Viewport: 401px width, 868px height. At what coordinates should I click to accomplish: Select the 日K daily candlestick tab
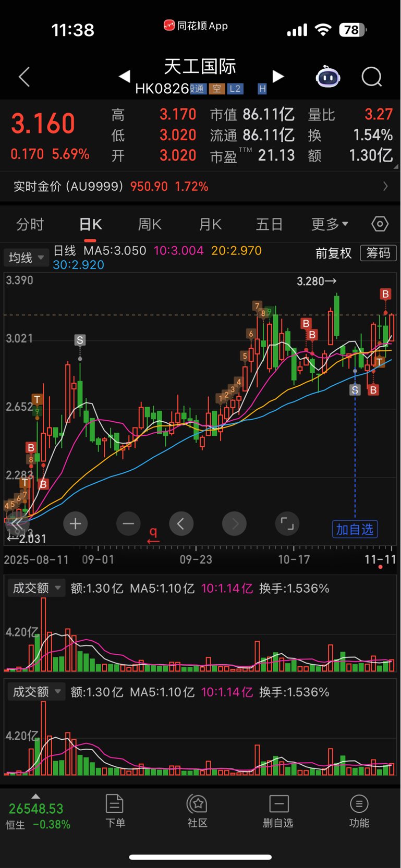click(x=90, y=225)
